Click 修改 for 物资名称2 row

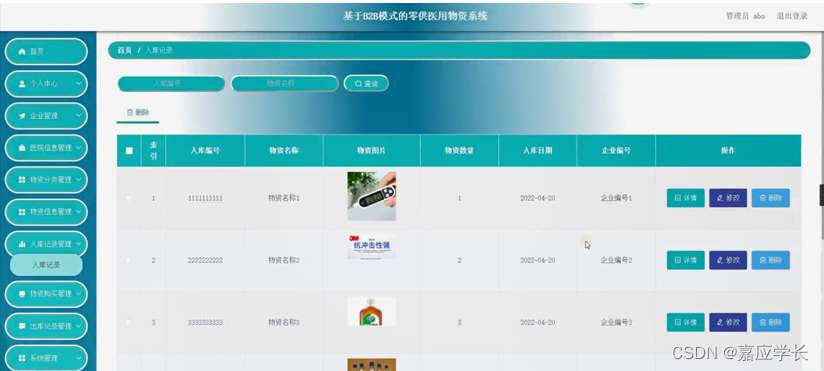tap(728, 260)
